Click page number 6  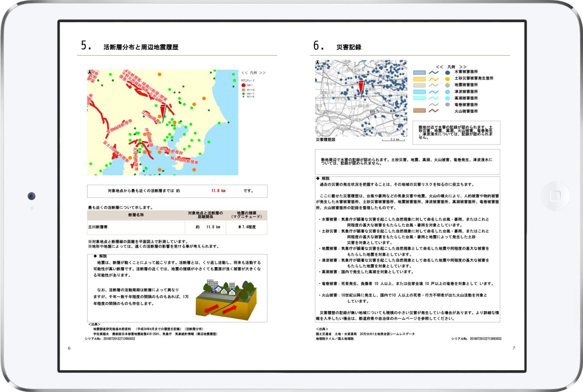click(69, 348)
